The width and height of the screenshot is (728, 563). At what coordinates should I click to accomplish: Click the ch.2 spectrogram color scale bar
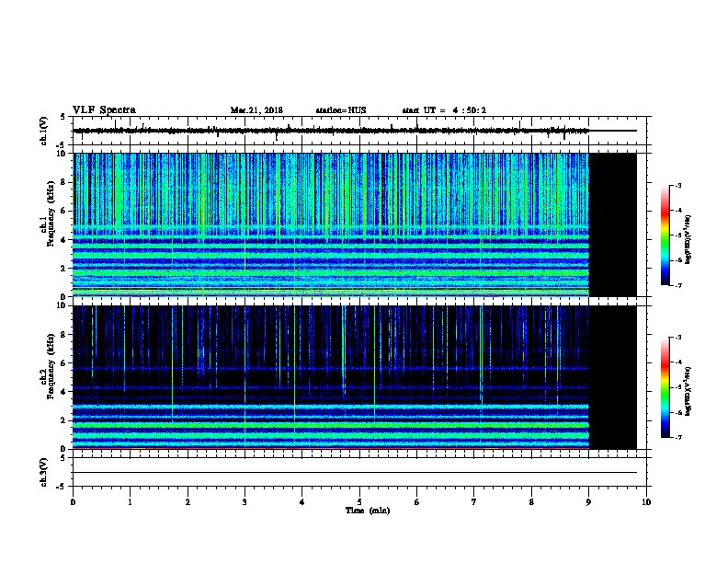click(665, 387)
